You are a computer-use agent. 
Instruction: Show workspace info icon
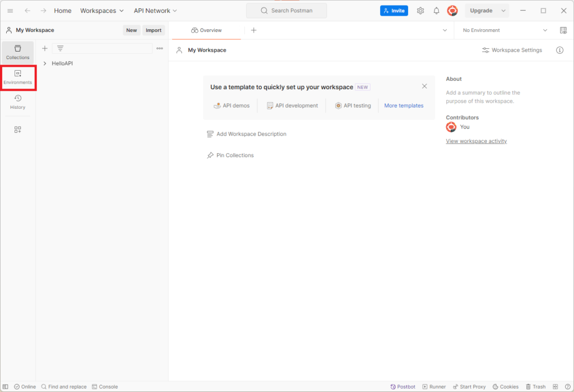[560, 50]
